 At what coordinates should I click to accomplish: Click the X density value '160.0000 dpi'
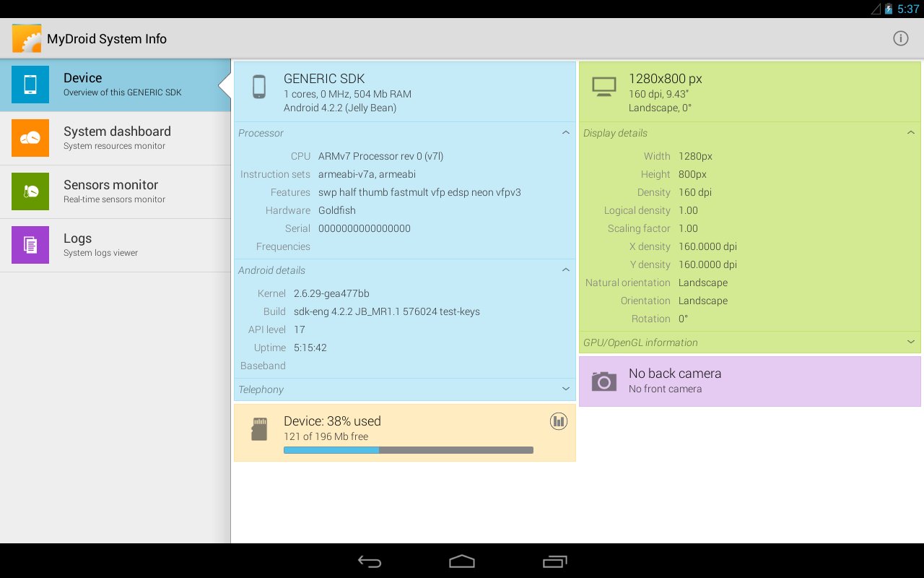[707, 246]
